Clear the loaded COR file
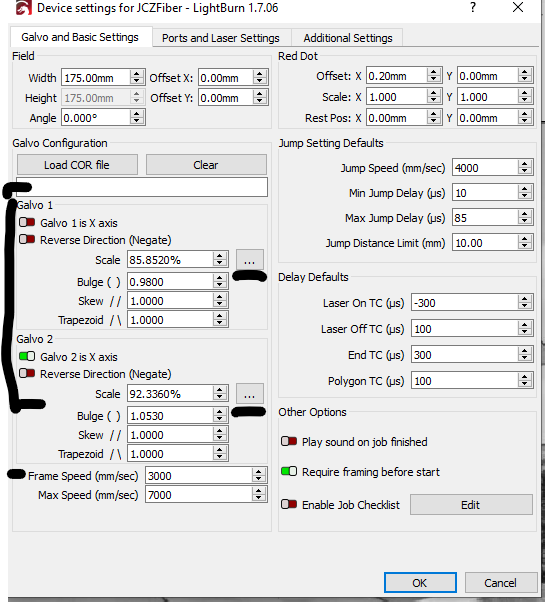Viewport: 545px width, 602px height. point(206,165)
